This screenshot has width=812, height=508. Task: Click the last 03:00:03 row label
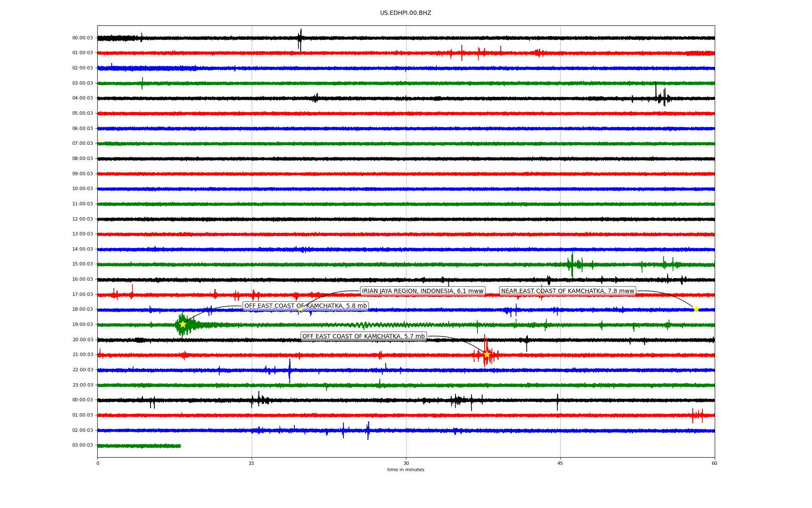click(82, 445)
